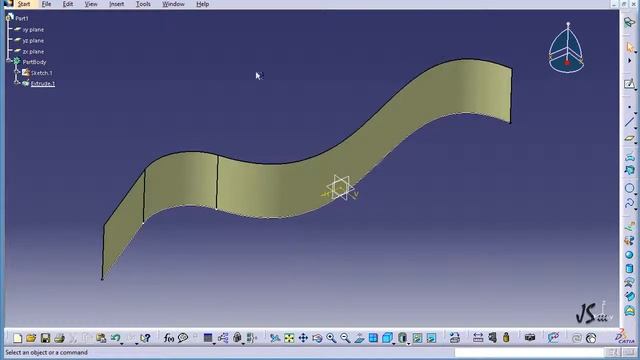The height and width of the screenshot is (360, 640).
Task: Select PartBody in the tree
Action: click(x=34, y=62)
